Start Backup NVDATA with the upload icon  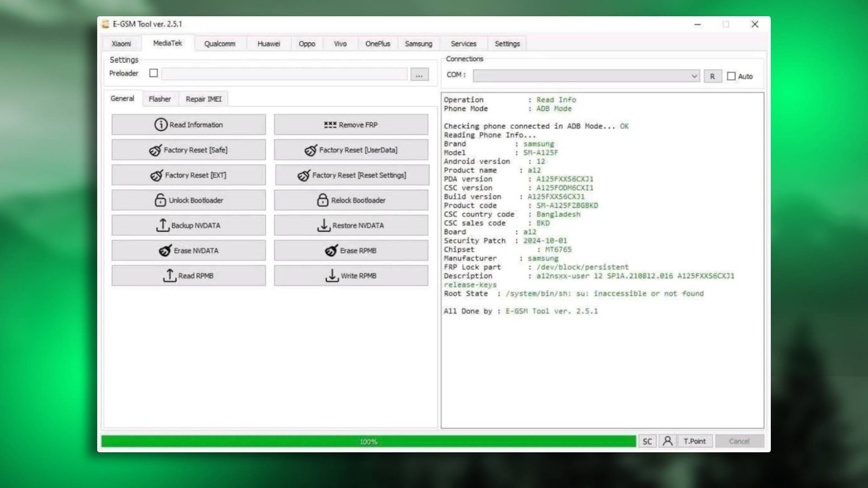pyautogui.click(x=162, y=224)
